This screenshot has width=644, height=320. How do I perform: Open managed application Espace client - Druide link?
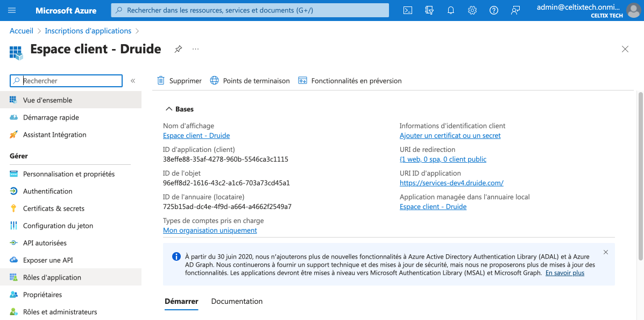(x=433, y=206)
